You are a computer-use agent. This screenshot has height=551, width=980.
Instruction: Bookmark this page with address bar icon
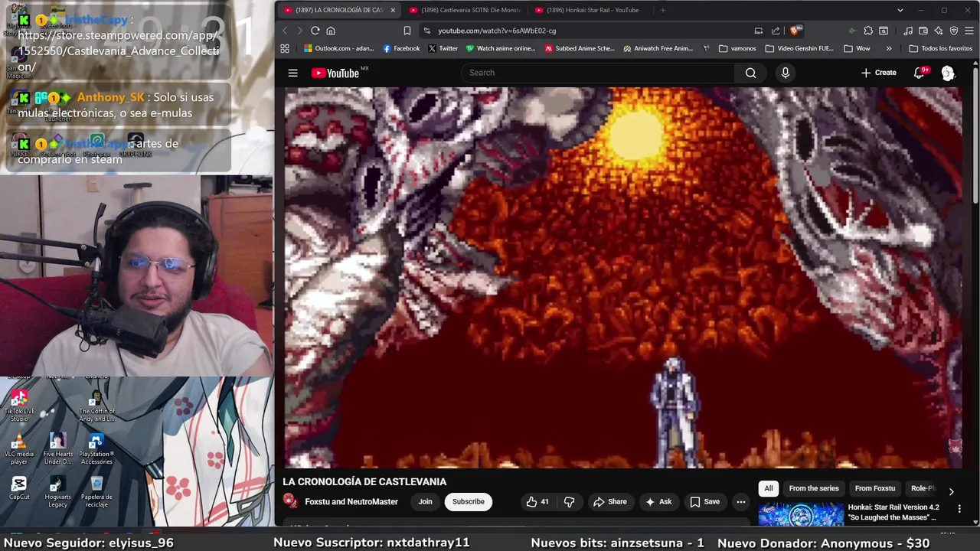407,31
